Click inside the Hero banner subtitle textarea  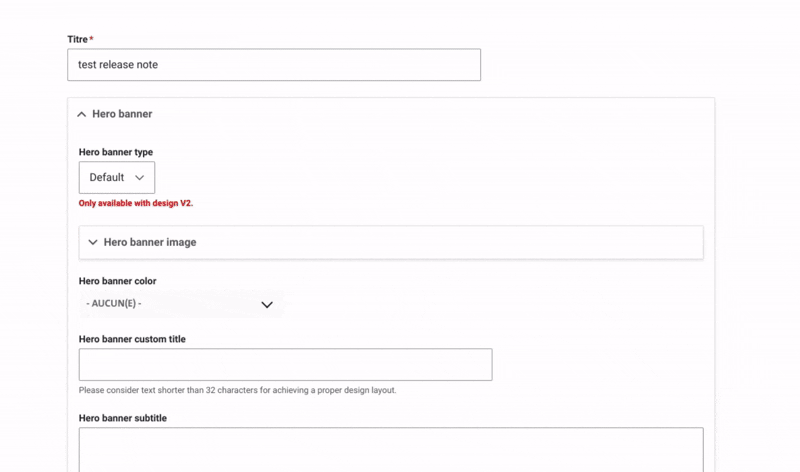pyautogui.click(x=390, y=449)
